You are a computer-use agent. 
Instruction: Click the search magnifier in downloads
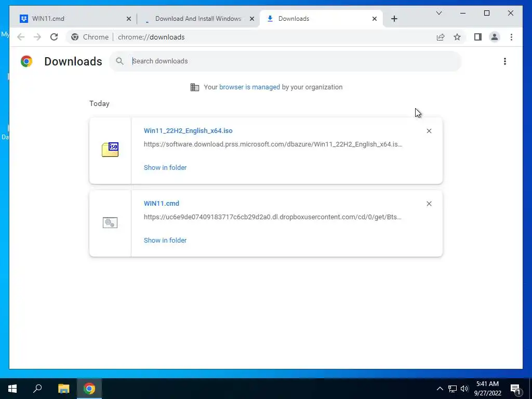pos(119,61)
